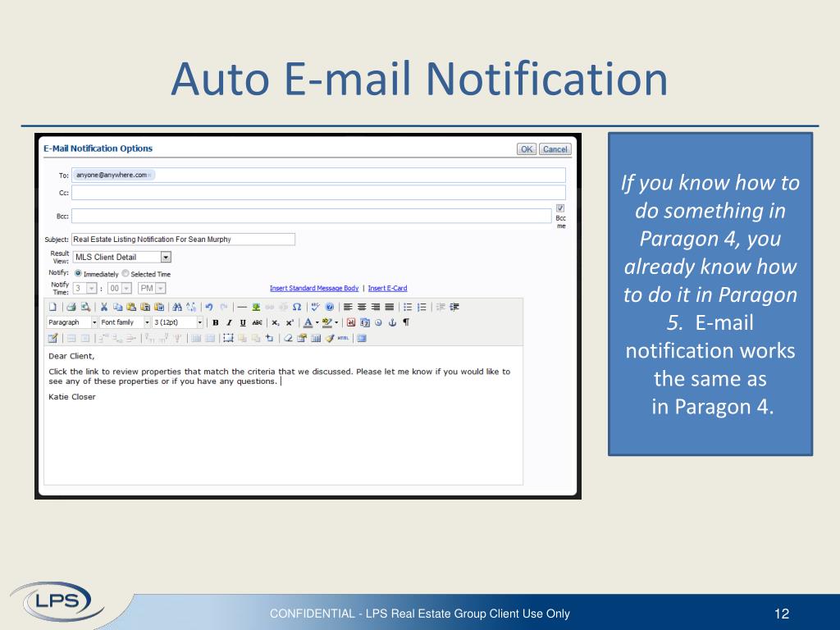The image size is (840, 630).
Task: Insert a bulleted list
Action: click(x=408, y=307)
